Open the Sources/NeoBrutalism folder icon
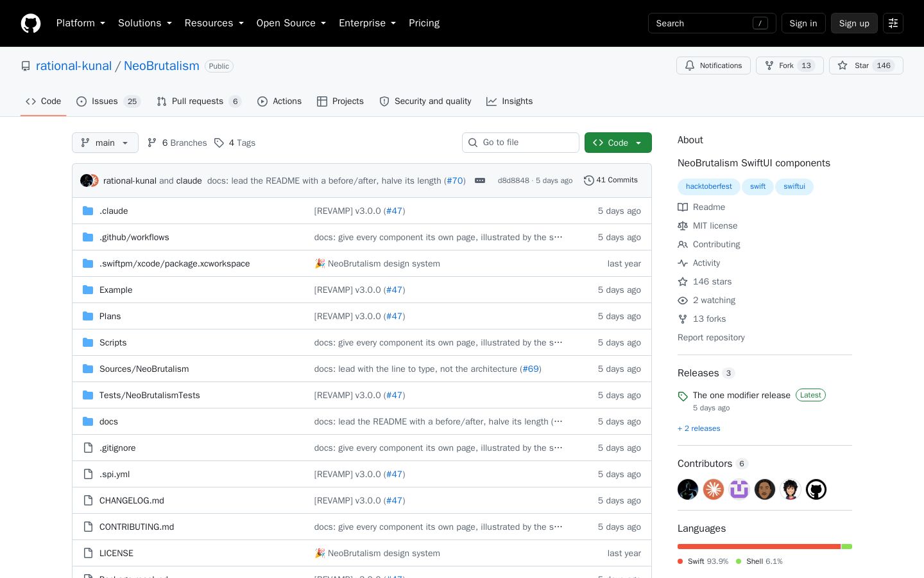This screenshot has height=578, width=924. pyautogui.click(x=88, y=369)
